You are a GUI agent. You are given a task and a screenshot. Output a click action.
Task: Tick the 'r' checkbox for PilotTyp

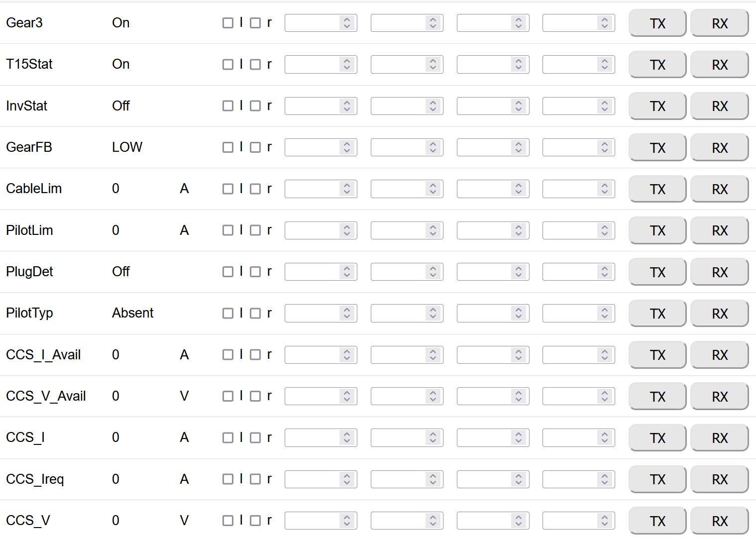[x=255, y=313]
